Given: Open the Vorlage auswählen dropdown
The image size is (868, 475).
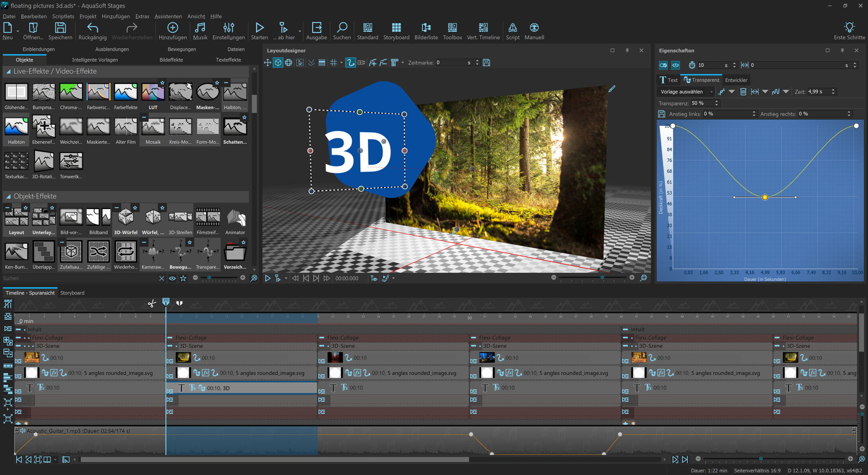Looking at the screenshot, I should point(687,92).
